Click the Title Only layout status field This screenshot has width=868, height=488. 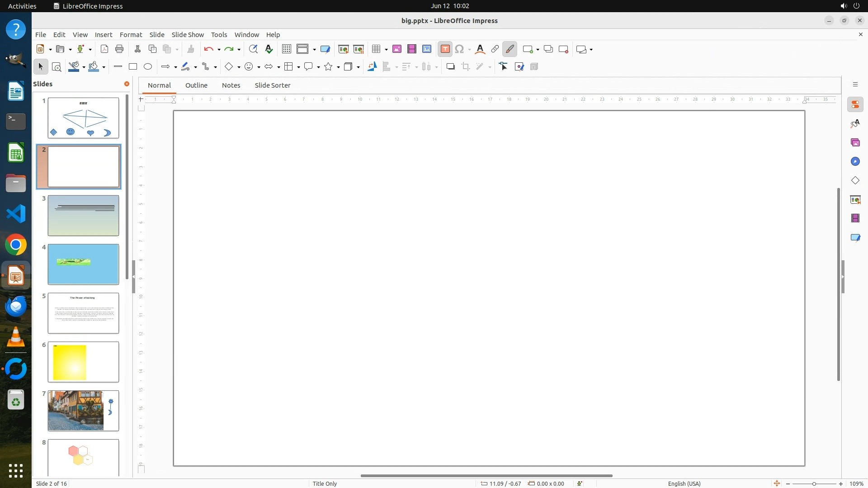point(325,483)
